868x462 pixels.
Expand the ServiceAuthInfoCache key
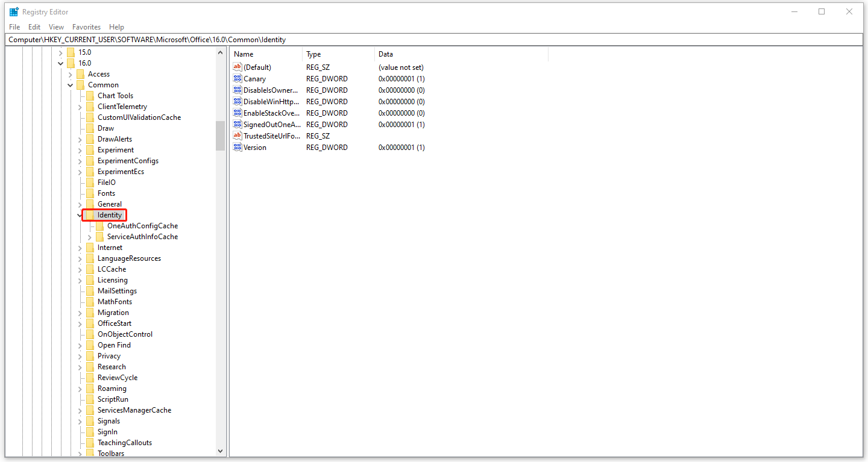[x=90, y=237]
